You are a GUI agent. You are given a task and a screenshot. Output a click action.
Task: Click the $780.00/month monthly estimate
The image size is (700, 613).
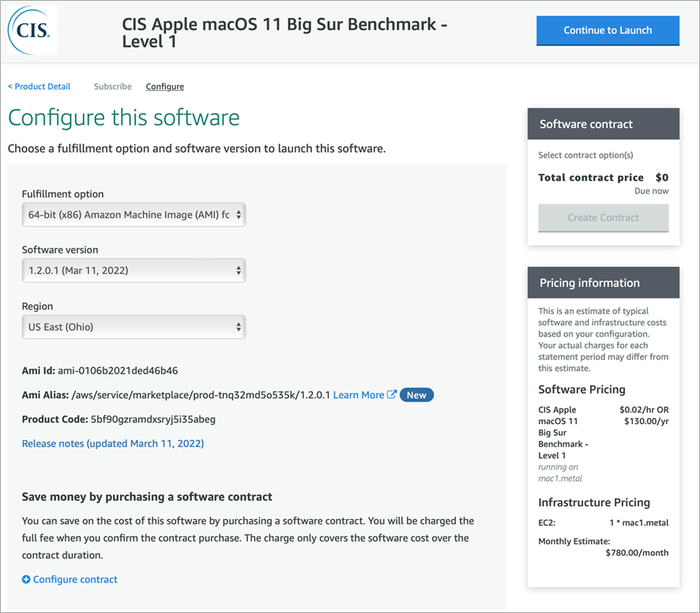click(x=637, y=553)
